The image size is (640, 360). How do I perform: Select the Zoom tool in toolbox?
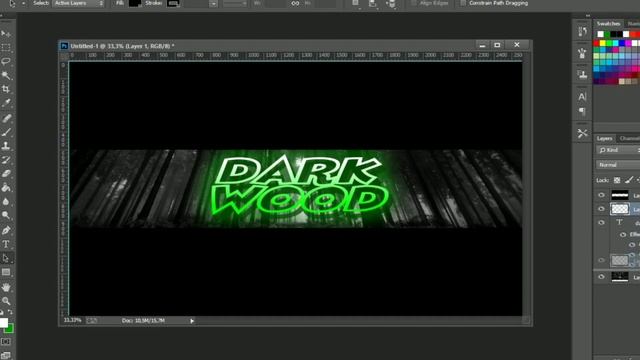[x=6, y=301]
